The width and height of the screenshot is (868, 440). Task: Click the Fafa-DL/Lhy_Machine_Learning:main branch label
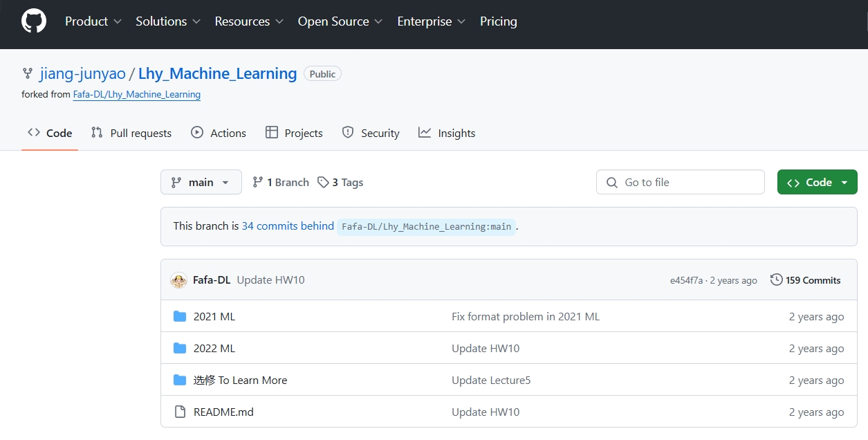coord(427,226)
